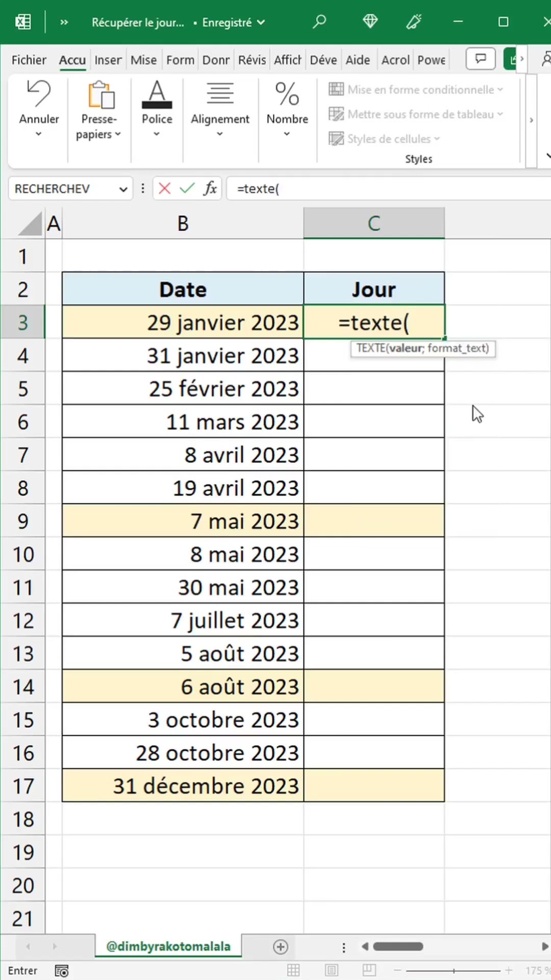The height and width of the screenshot is (980, 551).
Task: Switch to Page Break Preview view
Action: (369, 970)
